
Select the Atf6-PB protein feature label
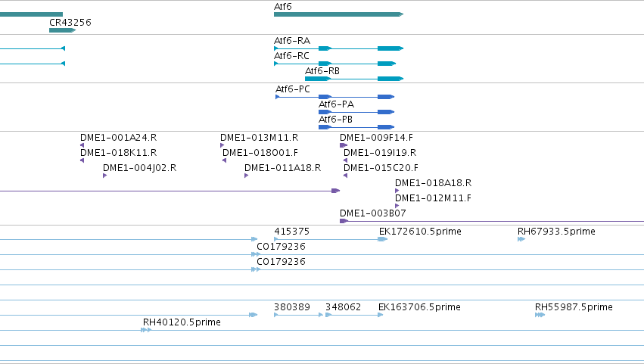click(x=335, y=120)
